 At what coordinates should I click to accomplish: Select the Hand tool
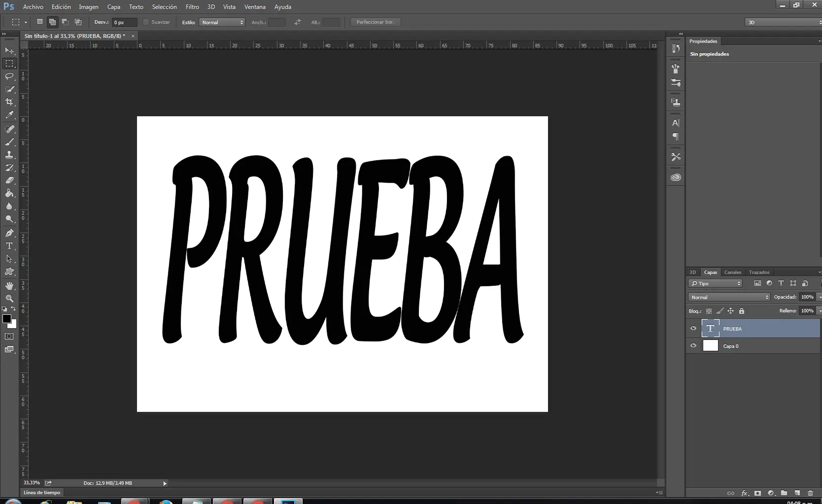coord(9,286)
